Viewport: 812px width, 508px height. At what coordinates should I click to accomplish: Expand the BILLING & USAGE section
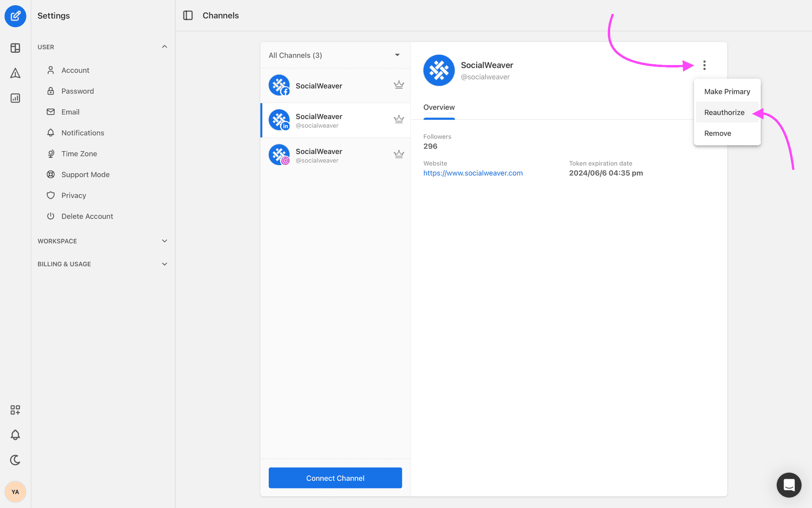coord(164,264)
